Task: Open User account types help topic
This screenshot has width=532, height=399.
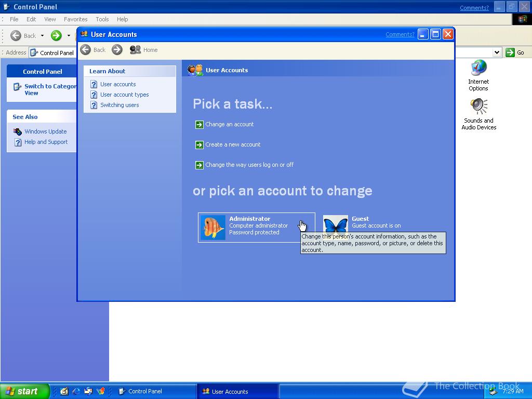Action: [x=124, y=95]
